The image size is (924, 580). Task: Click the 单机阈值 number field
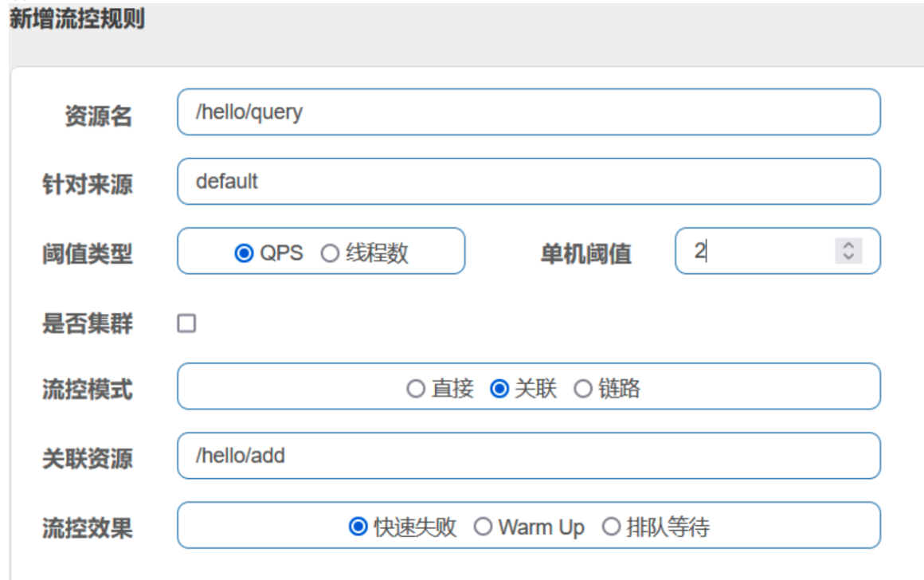(777, 251)
